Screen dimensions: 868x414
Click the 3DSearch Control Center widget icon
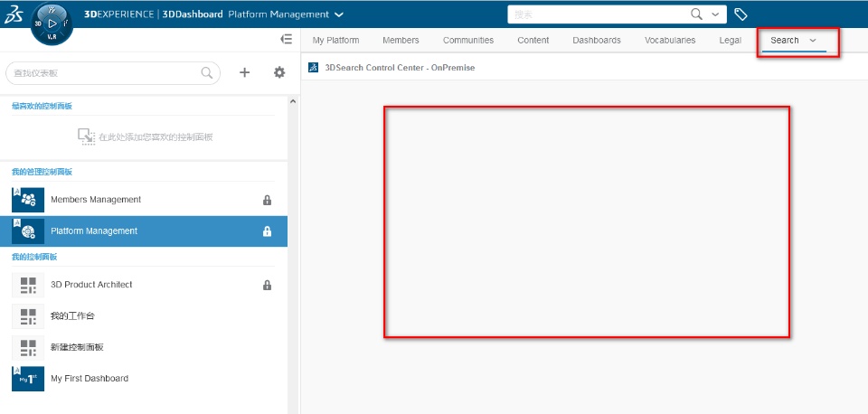pyautogui.click(x=314, y=68)
